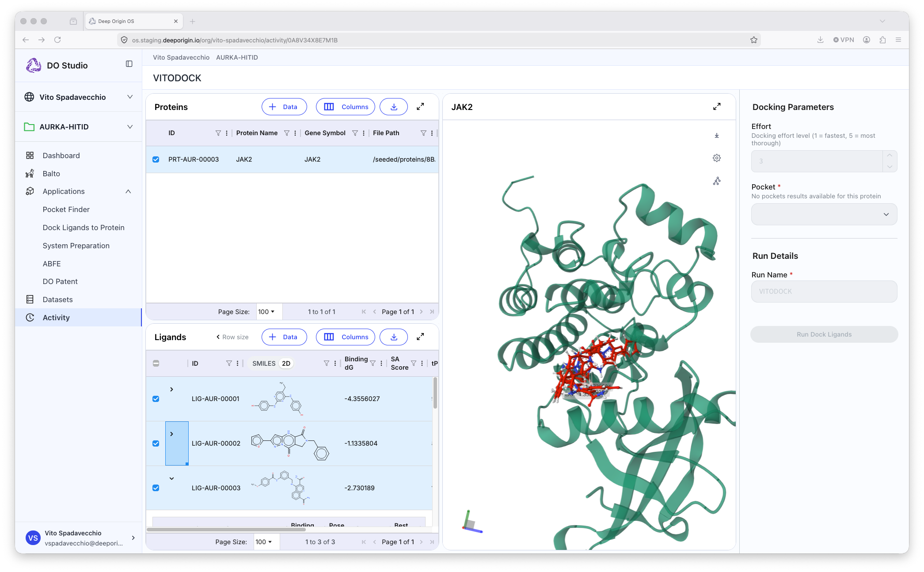Open File Path column menu dots
This screenshot has height=572, width=924.
click(x=432, y=133)
